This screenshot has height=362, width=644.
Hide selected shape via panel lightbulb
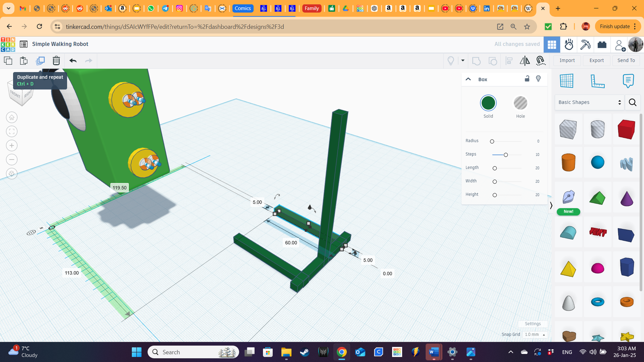click(x=538, y=78)
